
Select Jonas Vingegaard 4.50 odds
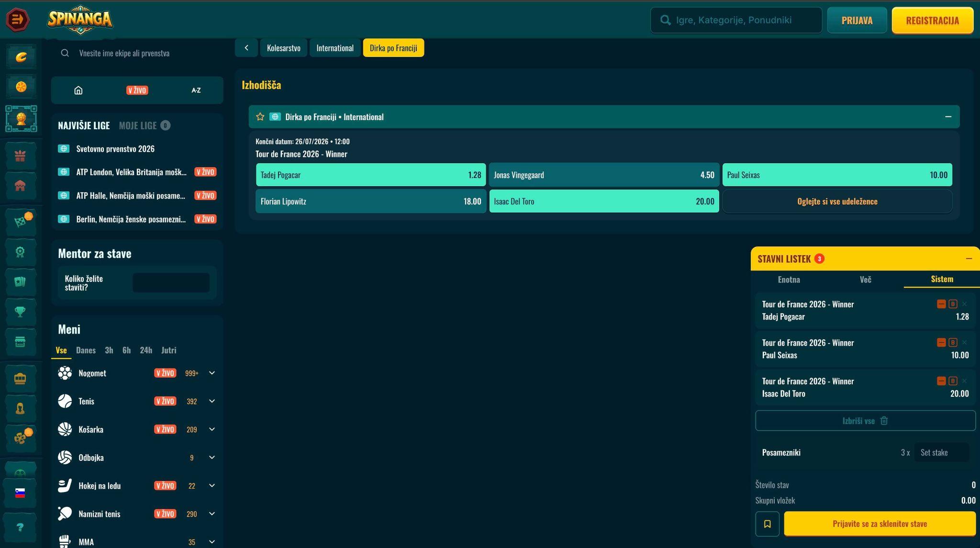(604, 175)
